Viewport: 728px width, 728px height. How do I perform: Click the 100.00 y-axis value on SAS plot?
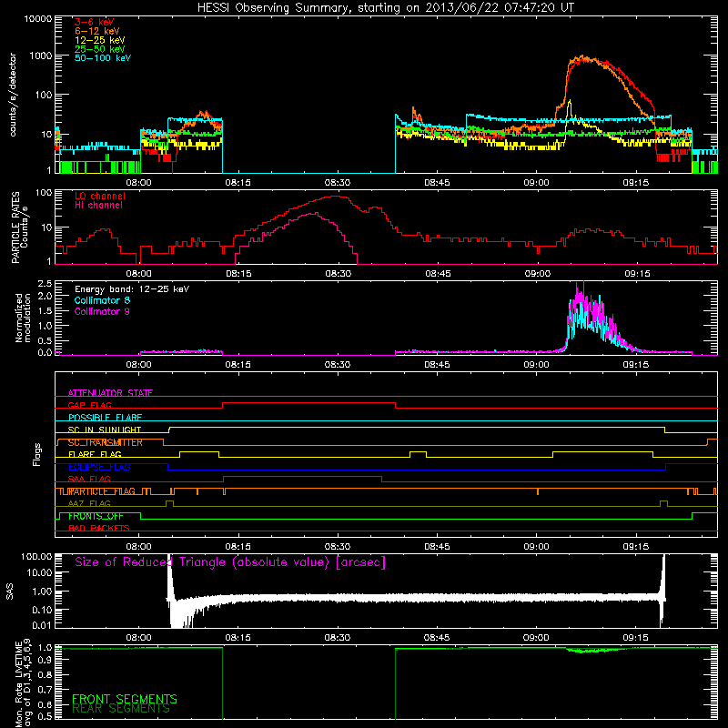pyautogui.click(x=36, y=557)
